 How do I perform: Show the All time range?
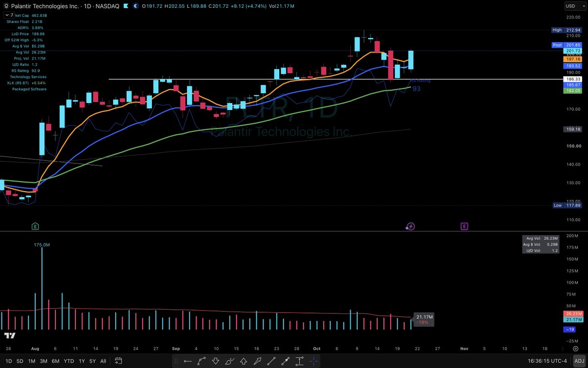coord(103,361)
